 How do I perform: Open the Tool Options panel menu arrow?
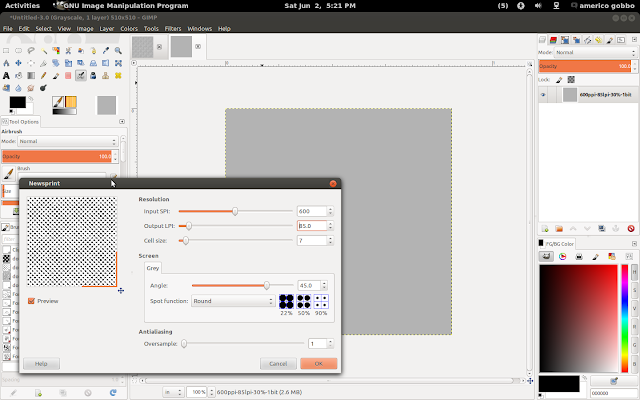click(x=122, y=122)
